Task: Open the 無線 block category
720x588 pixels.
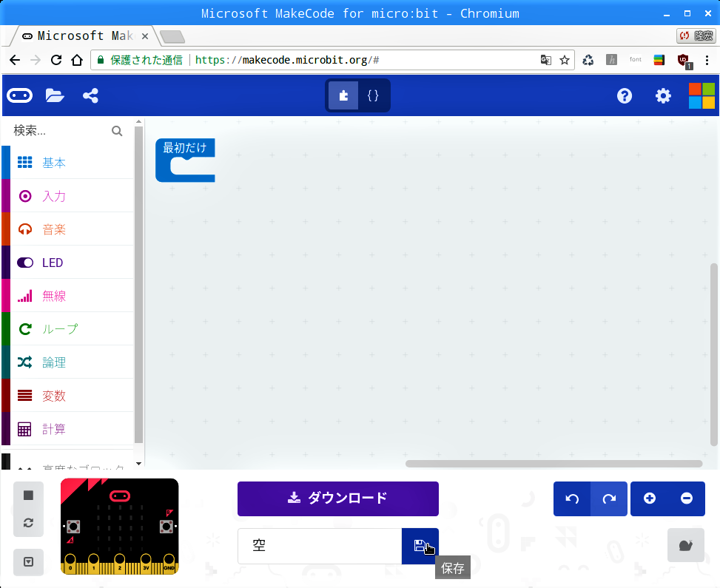Action: pos(68,296)
